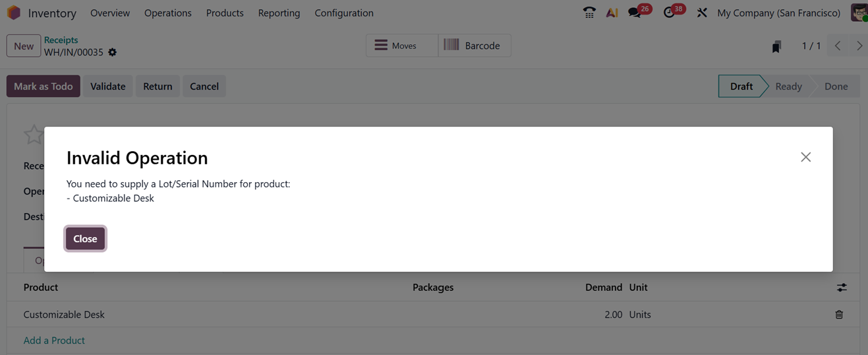This screenshot has height=355, width=868.
Task: Click the bookmark icon near pager
Action: [x=776, y=46]
